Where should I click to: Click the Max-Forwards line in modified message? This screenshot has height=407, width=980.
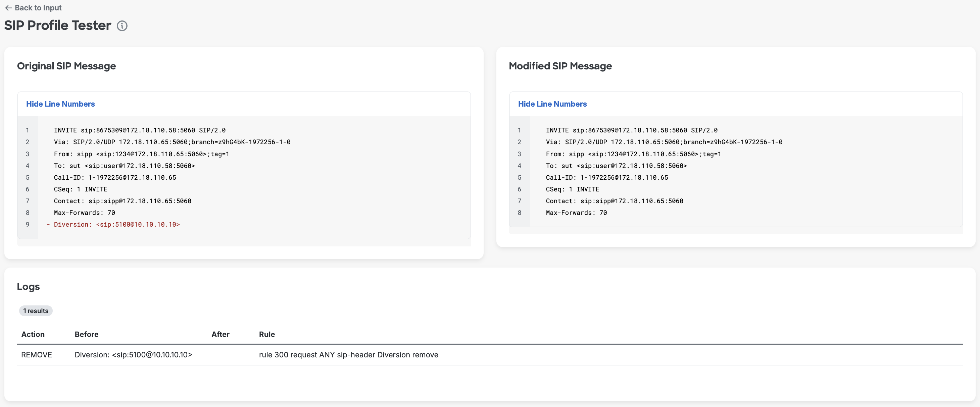point(576,213)
